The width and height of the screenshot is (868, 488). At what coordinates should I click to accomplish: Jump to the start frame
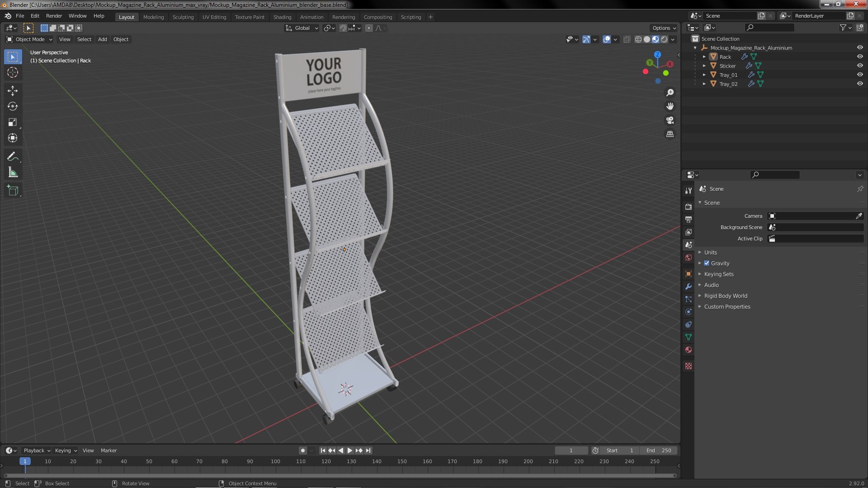[323, 450]
